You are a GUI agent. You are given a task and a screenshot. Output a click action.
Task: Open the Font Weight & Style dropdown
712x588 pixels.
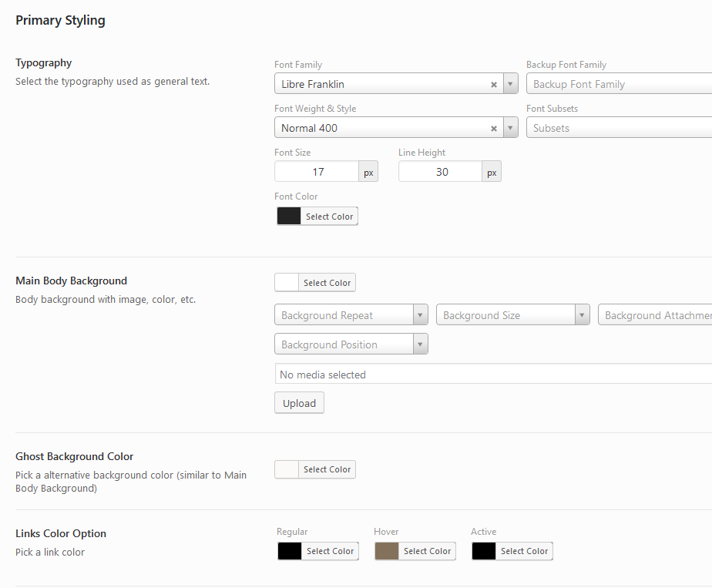tap(509, 127)
